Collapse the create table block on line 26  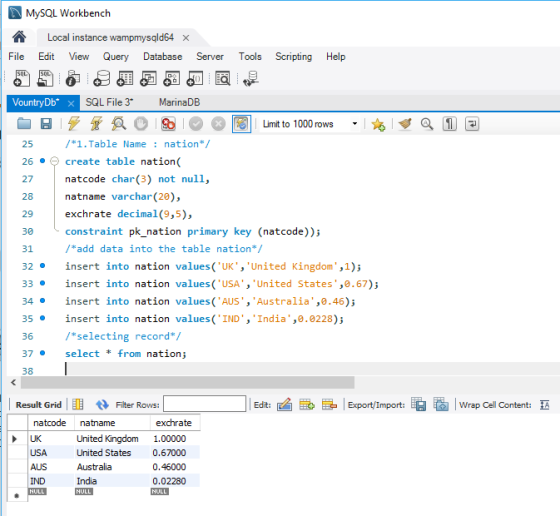54,161
